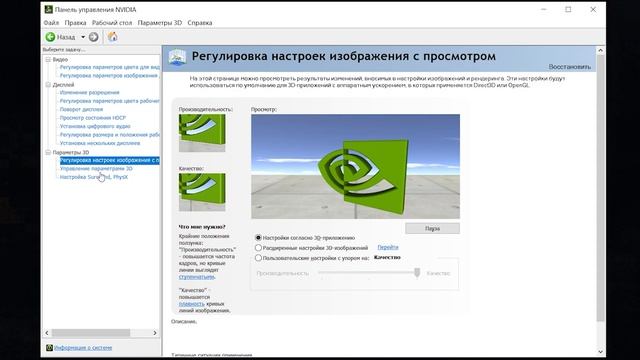The width and height of the screenshot is (640, 360).
Task: Open Поворот дисплея
Action: [x=81, y=109]
